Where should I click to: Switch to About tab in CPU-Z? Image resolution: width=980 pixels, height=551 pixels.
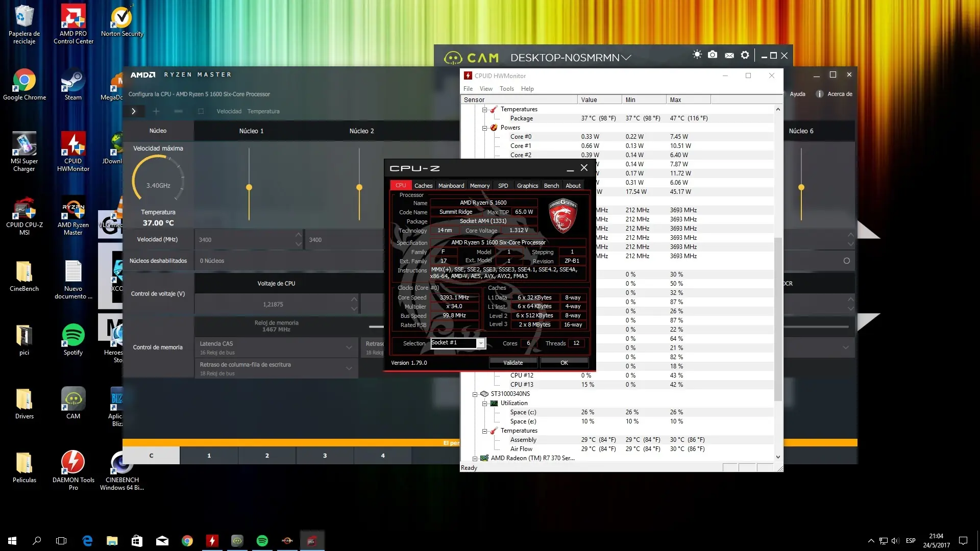click(573, 186)
